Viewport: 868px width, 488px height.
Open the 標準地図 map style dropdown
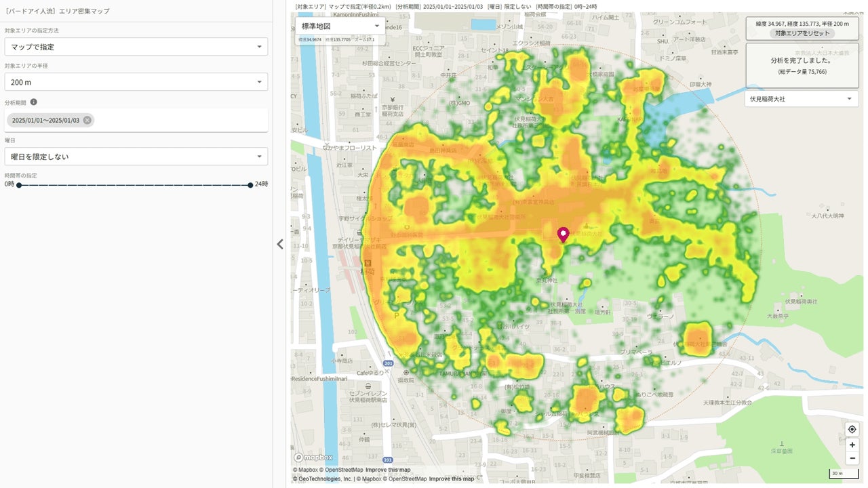click(x=340, y=26)
